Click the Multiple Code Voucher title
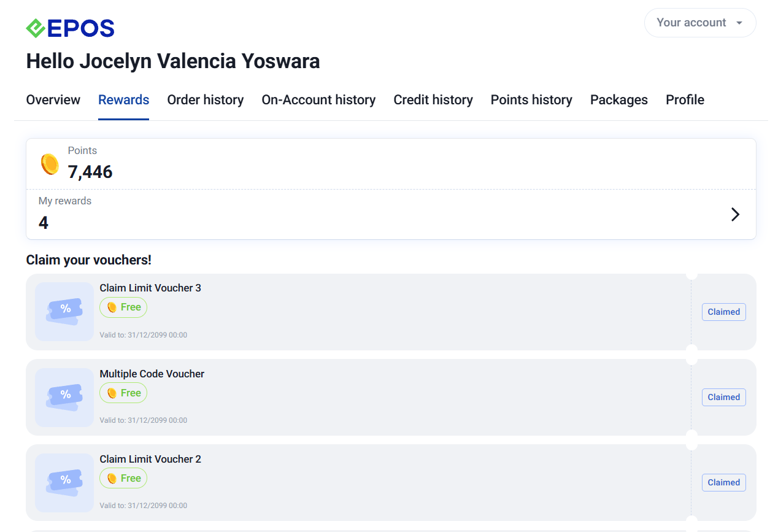This screenshot has height=532, width=770. pyautogui.click(x=152, y=374)
